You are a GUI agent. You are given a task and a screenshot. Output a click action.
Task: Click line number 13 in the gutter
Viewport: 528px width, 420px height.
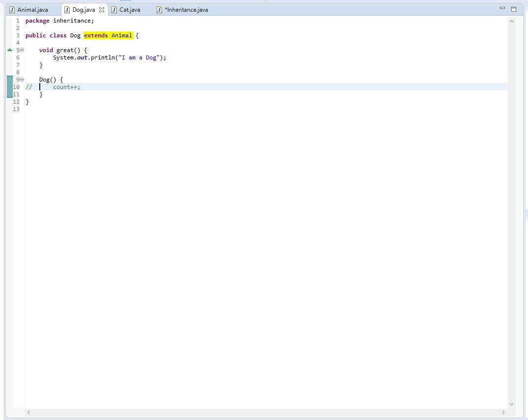tap(16, 109)
